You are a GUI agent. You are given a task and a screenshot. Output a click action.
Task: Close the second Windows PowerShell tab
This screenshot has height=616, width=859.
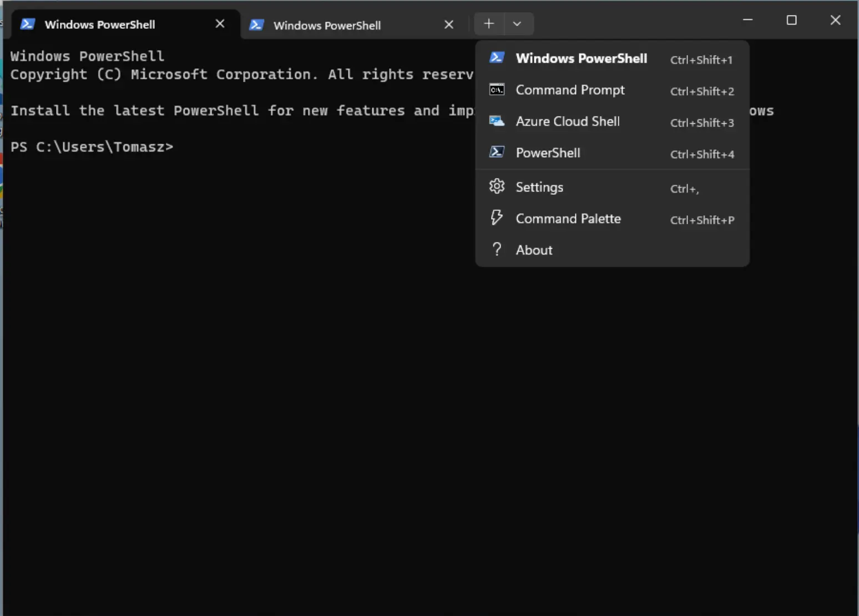449,25
